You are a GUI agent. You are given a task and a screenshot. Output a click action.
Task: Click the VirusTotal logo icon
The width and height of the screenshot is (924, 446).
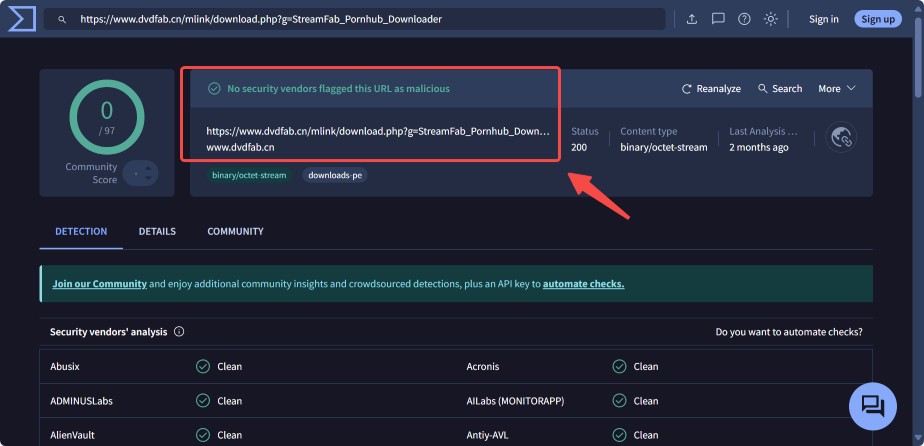point(19,19)
